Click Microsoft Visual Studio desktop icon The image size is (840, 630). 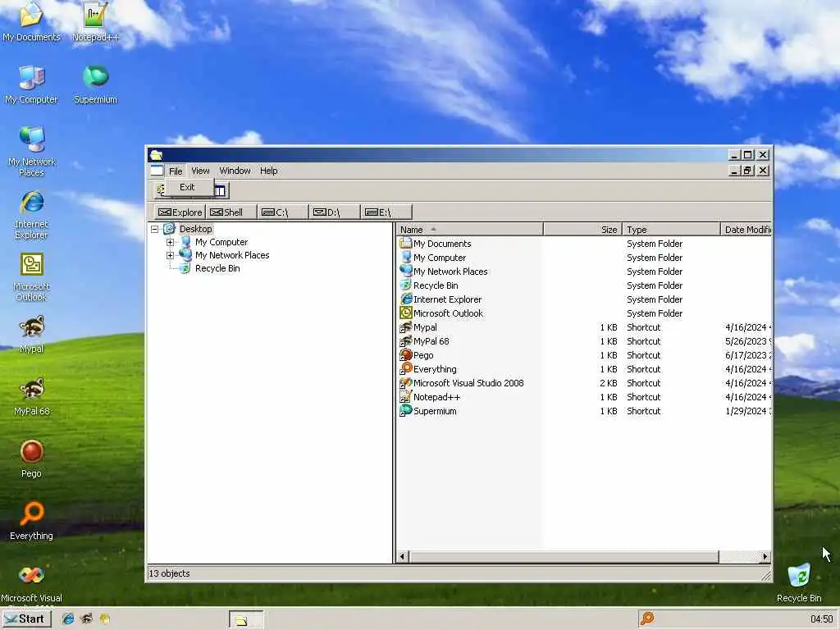pos(31,575)
